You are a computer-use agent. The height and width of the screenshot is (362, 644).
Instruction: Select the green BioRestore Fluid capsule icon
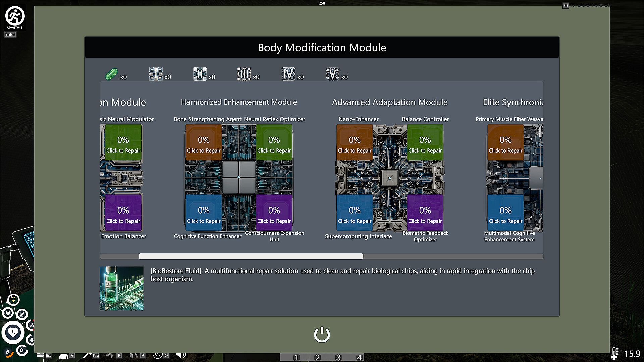tap(112, 74)
